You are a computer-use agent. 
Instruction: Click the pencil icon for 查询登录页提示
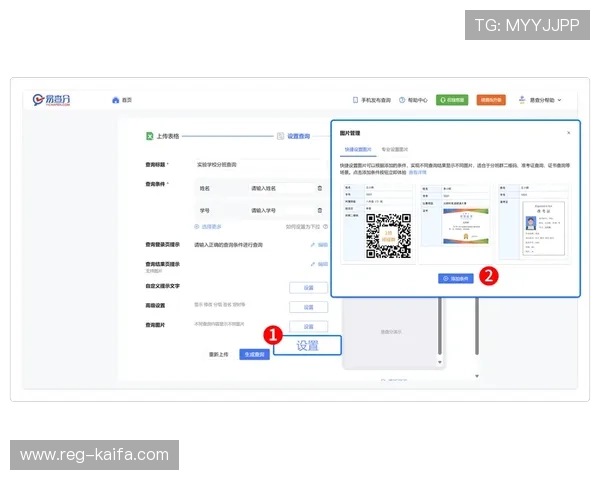click(313, 245)
